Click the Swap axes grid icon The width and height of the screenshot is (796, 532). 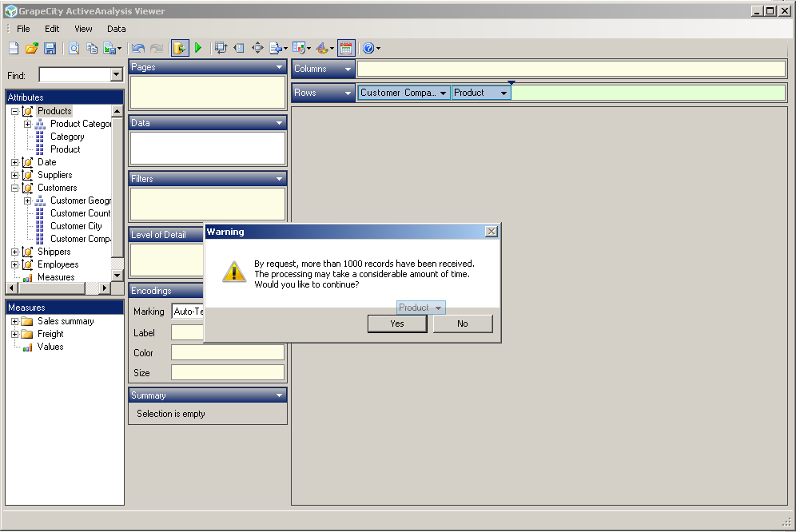tap(221, 48)
